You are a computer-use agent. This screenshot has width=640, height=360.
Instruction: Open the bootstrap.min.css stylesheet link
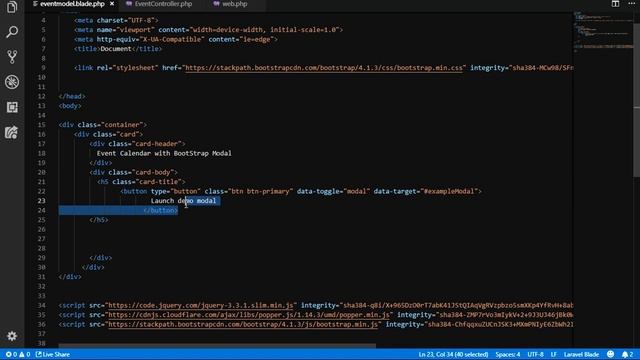coord(324,68)
